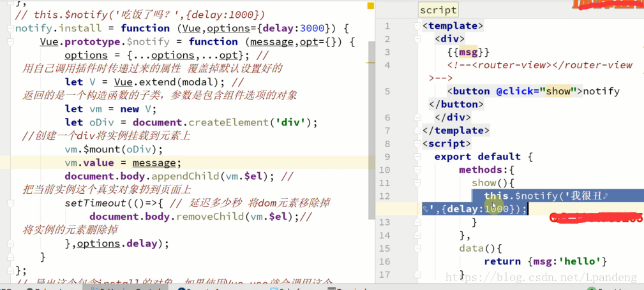
Task: Click the fold end marker at line 17
Action: pos(417,275)
